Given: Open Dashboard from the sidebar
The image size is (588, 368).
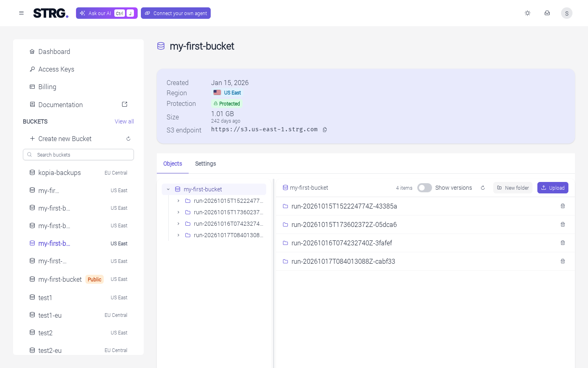Looking at the screenshot, I should pos(78,52).
